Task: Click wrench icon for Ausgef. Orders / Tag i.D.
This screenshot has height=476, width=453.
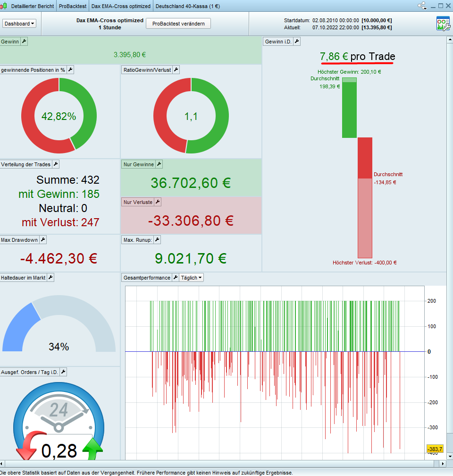Action: click(63, 372)
